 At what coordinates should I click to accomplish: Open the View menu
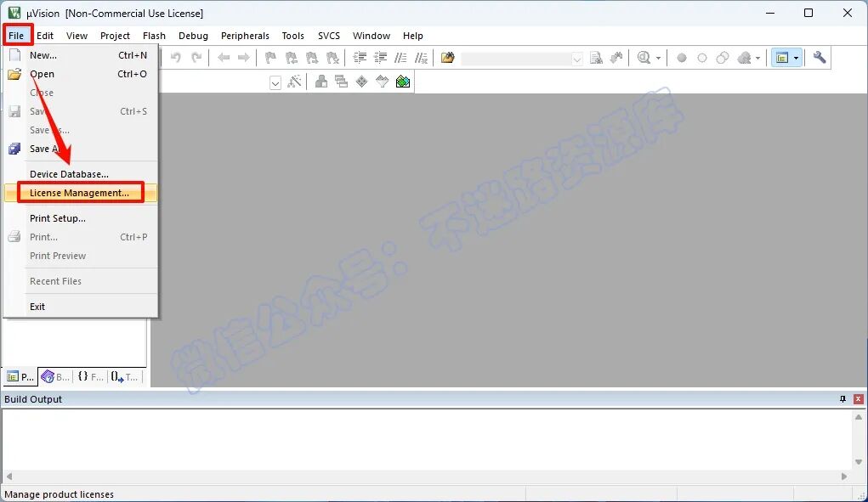coord(77,36)
